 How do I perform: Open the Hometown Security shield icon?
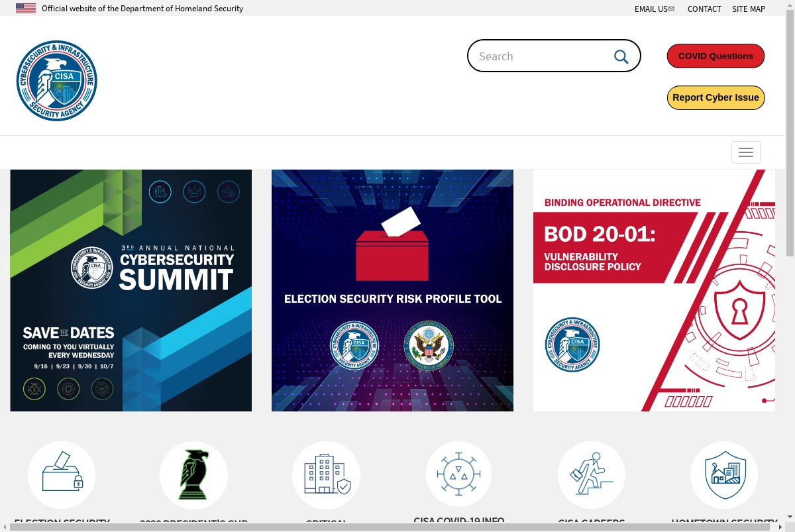point(724,475)
